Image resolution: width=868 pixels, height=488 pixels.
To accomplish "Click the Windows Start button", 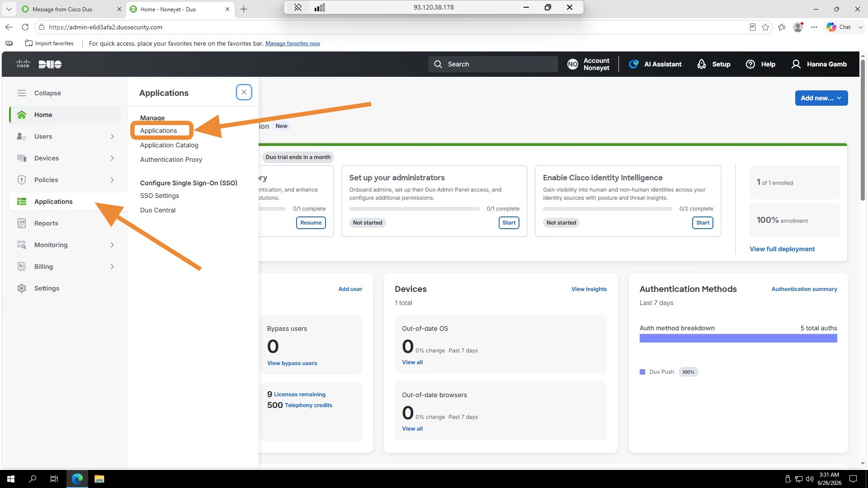I will 11,479.
